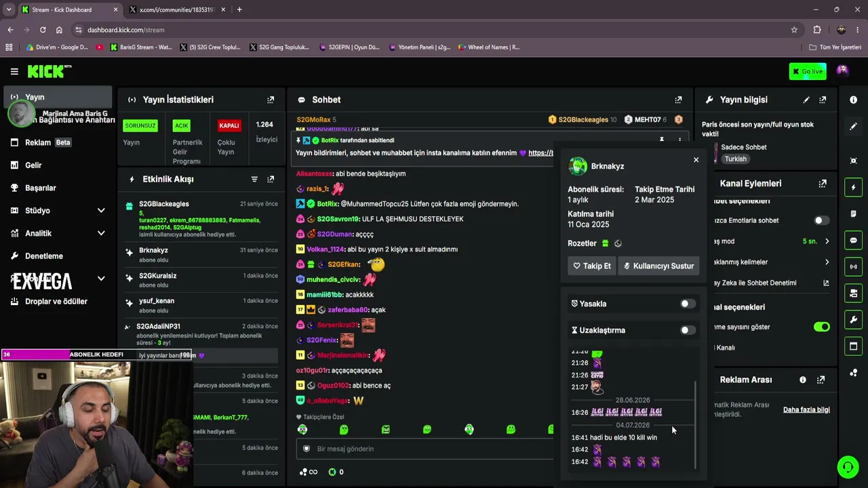868x488 pixels.
Task: Open the Chrome extensions puzzle icon
Action: point(817,30)
